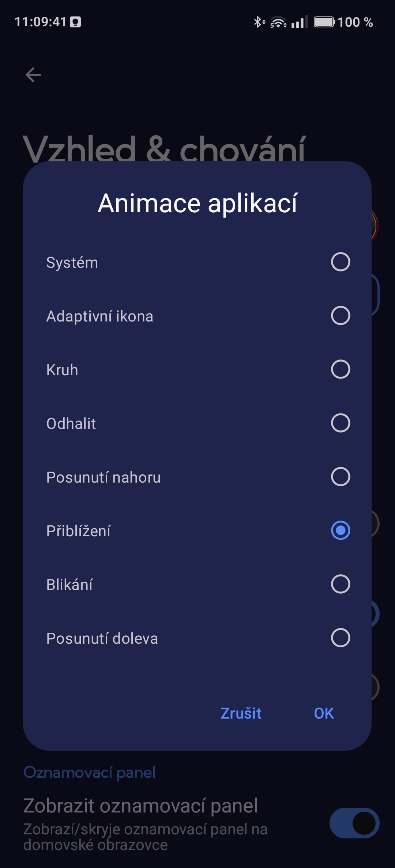Open the Oznamovací panel section header
395x868 pixels.
(x=89, y=773)
